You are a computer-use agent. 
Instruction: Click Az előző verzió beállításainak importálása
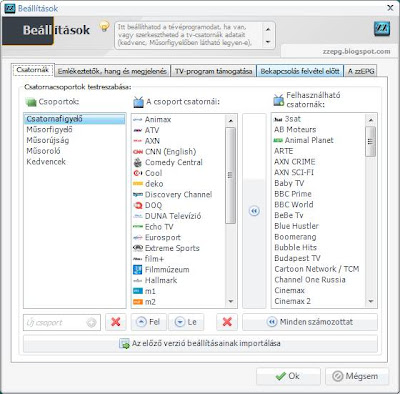click(200, 343)
